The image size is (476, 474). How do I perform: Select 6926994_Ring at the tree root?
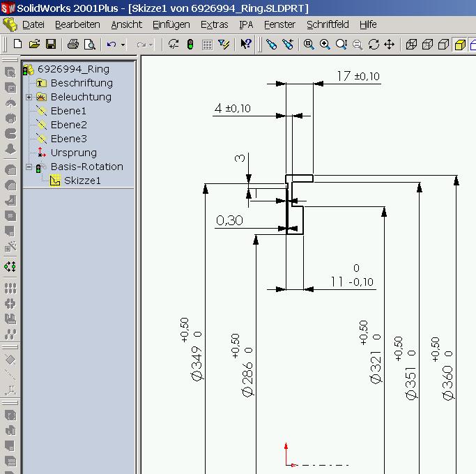pos(73,69)
